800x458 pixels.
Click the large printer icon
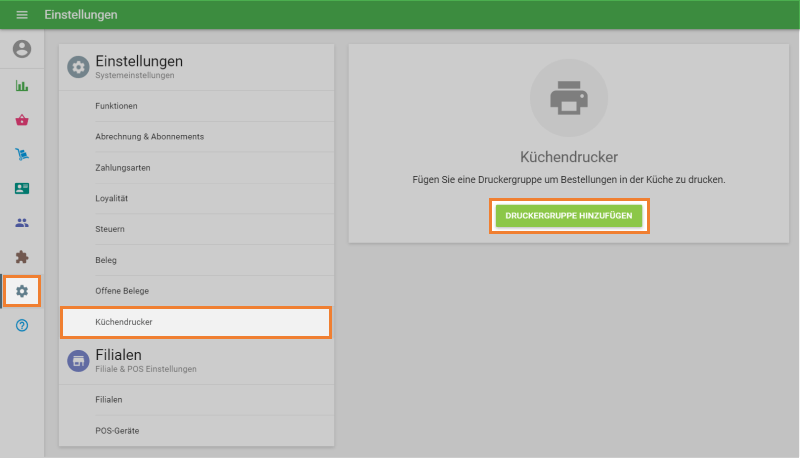[x=569, y=98]
